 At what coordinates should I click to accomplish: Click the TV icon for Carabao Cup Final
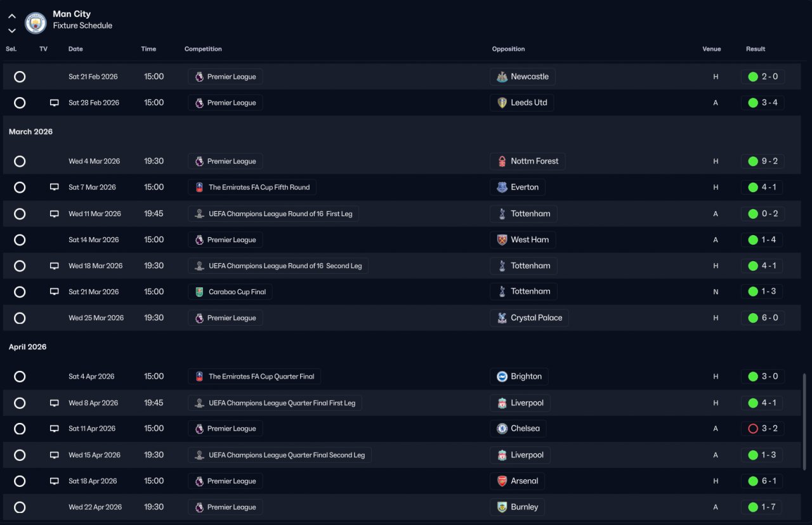(55, 292)
